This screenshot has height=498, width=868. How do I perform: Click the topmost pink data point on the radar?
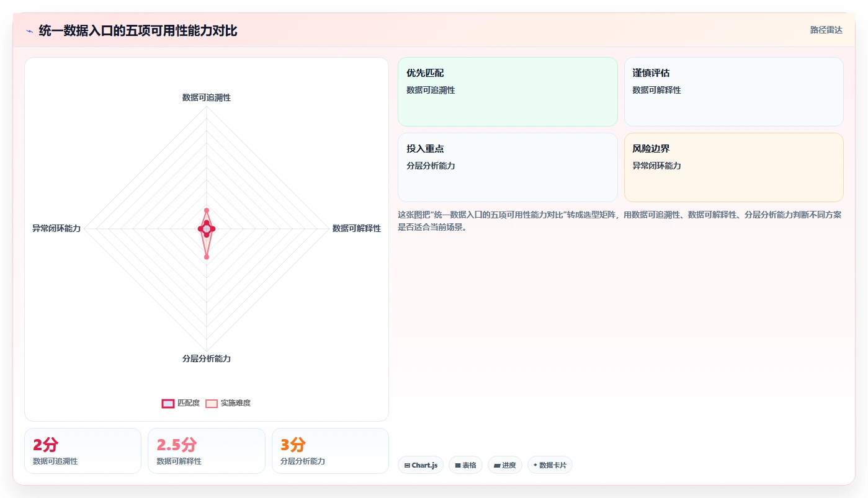(207, 210)
